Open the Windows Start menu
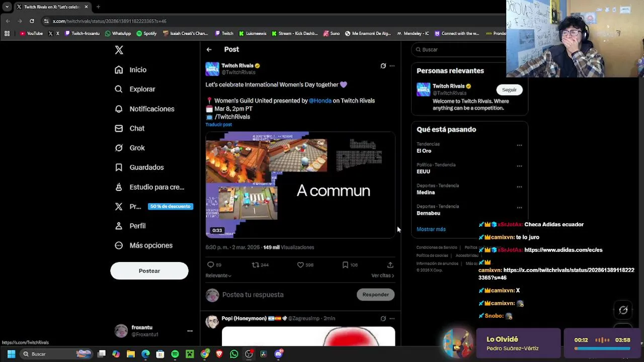 tap(11, 354)
